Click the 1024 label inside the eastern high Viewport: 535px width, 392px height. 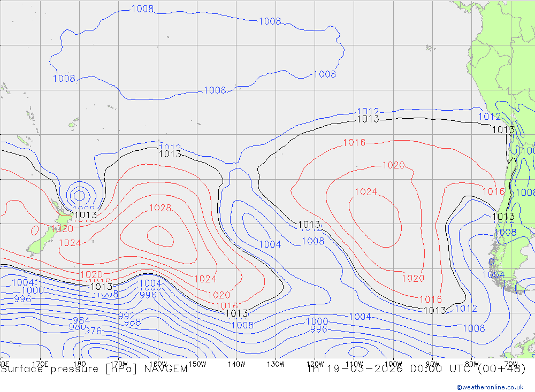366,192
